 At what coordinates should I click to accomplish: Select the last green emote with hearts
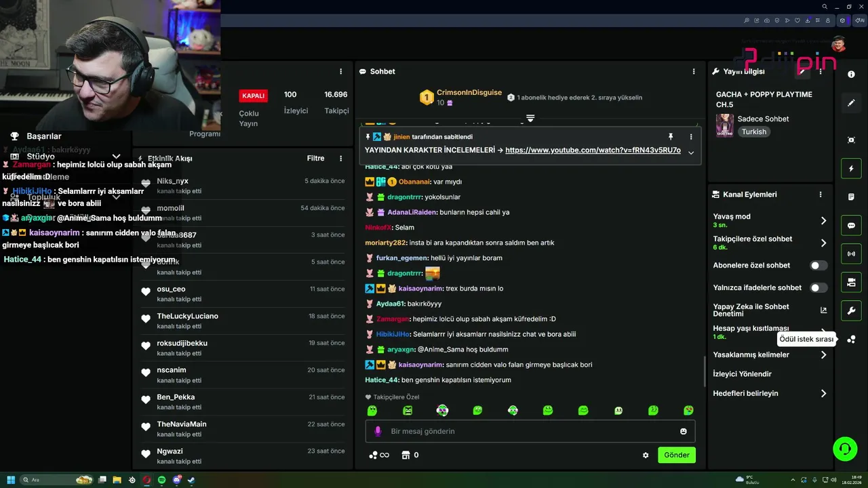pos(688,411)
